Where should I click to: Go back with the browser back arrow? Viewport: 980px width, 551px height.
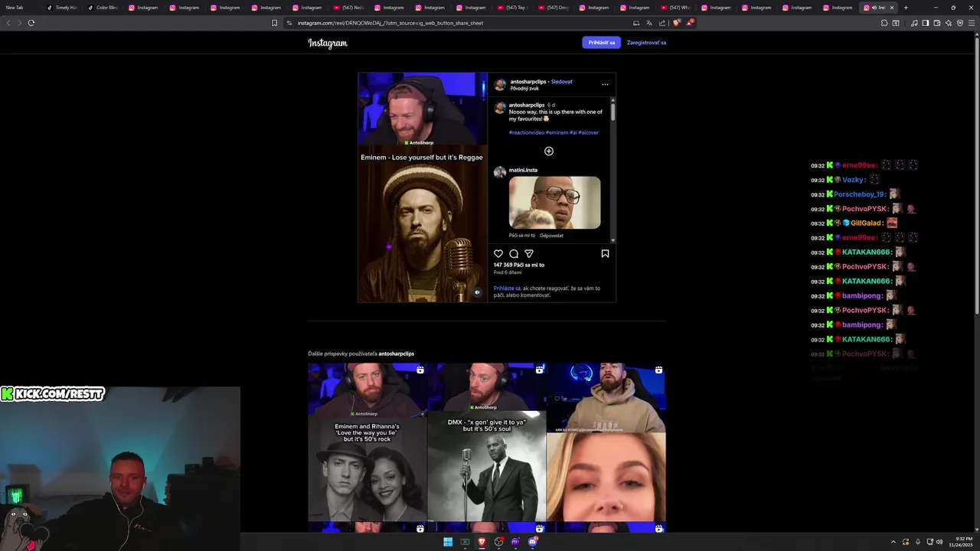point(8,23)
